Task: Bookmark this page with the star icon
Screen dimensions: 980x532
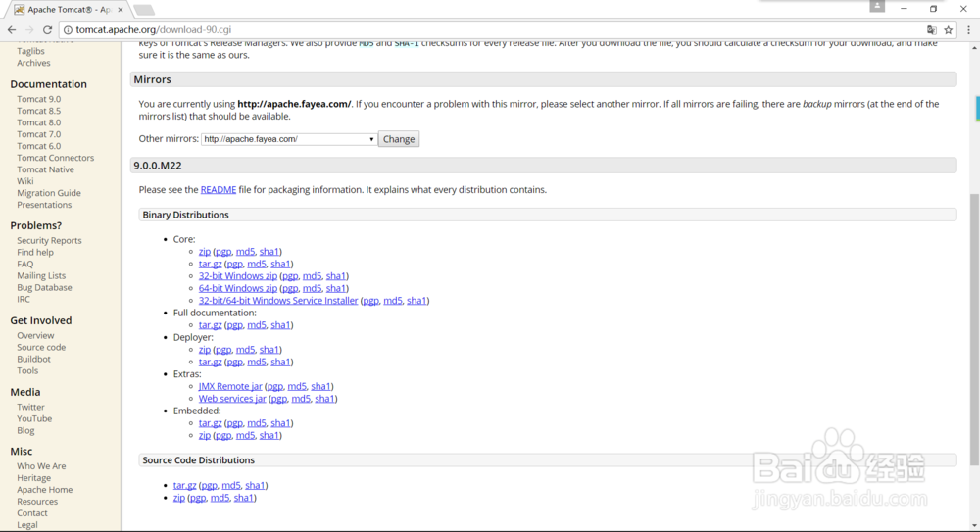Action: click(948, 30)
